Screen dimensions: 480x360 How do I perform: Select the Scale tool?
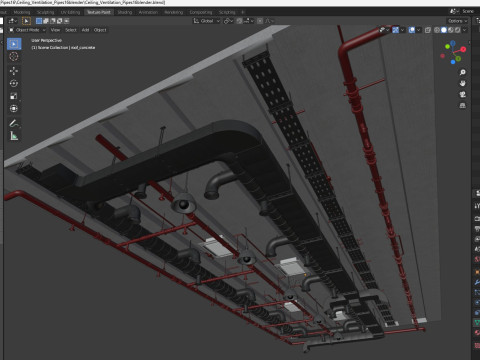(x=14, y=96)
